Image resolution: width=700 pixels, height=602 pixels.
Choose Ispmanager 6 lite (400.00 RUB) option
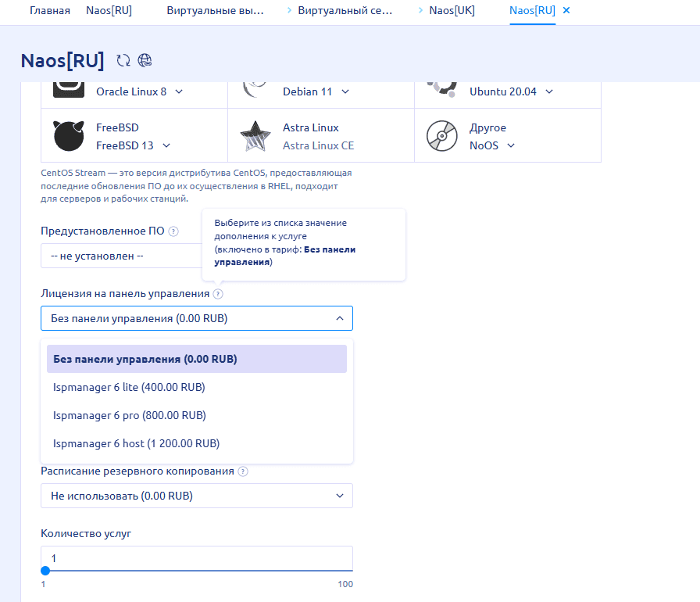coord(129,387)
